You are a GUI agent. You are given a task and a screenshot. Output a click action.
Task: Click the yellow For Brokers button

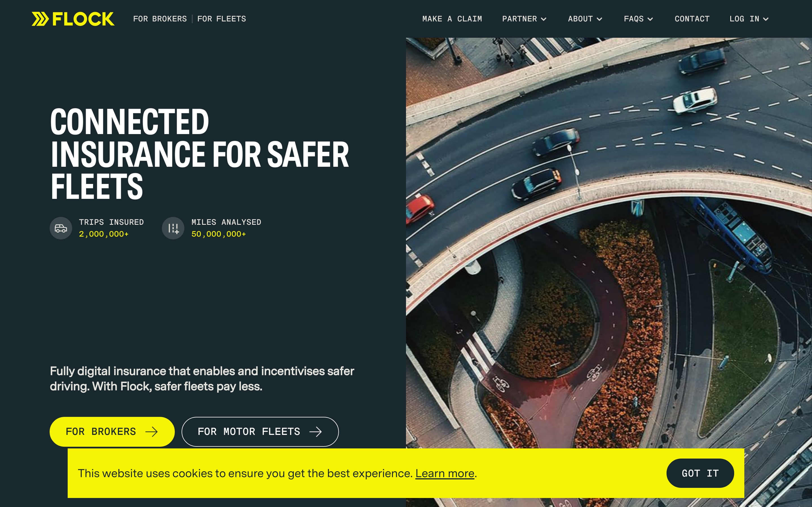click(112, 432)
